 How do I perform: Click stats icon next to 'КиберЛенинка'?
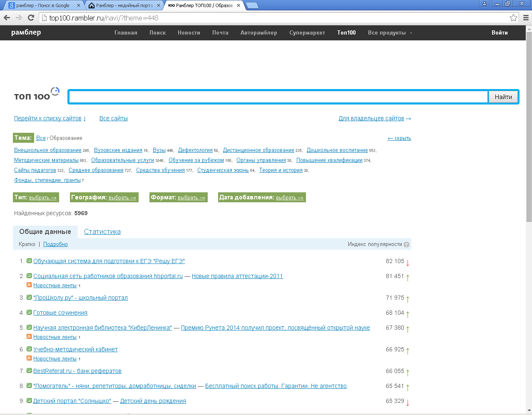pyautogui.click(x=29, y=327)
